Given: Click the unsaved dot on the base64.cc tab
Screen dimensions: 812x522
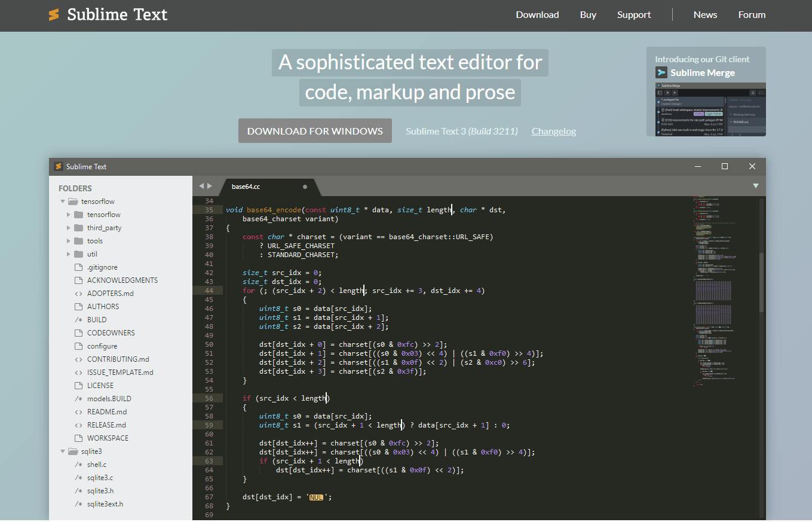Looking at the screenshot, I should tap(305, 187).
